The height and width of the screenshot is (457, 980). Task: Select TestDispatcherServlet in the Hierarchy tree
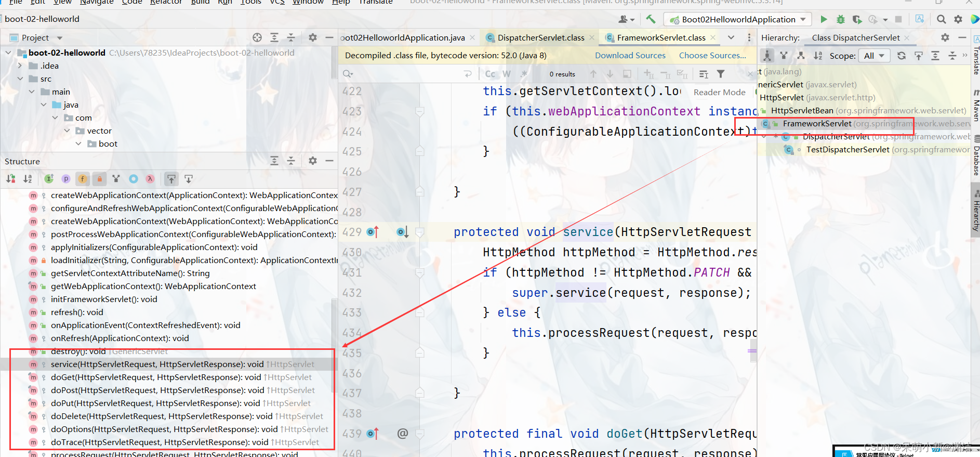click(847, 150)
